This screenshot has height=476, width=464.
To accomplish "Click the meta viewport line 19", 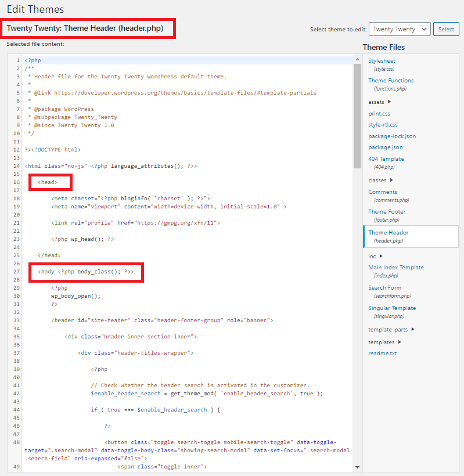I will 168,207.
